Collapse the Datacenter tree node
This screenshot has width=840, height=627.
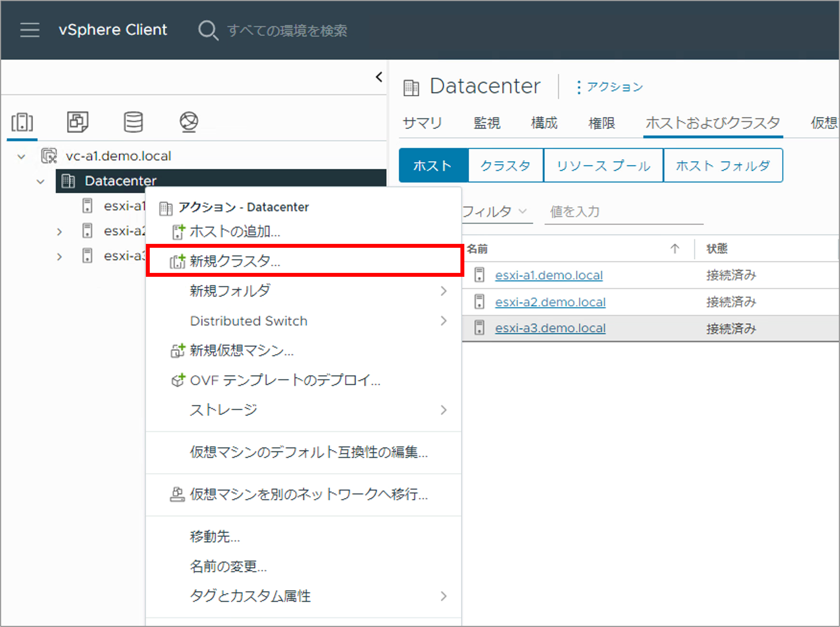[41, 181]
